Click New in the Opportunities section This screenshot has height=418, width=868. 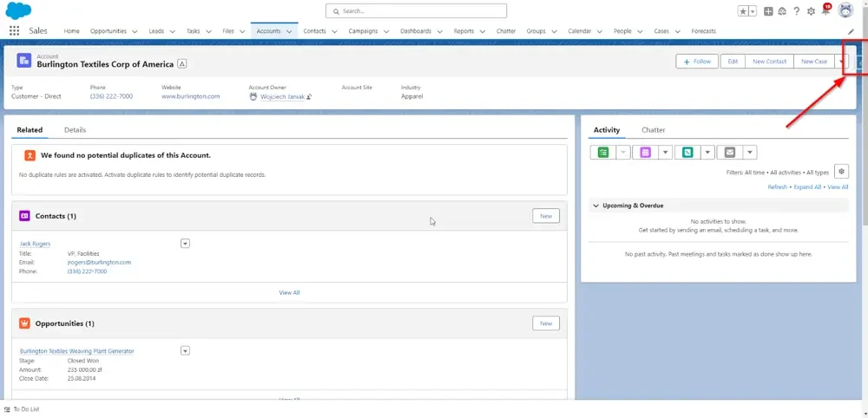pos(546,323)
